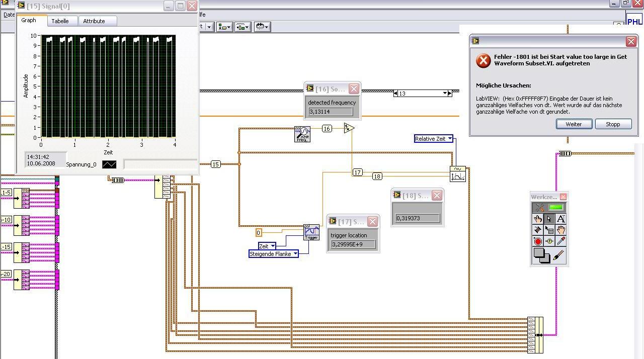Open the Attribute tab

pos(94,21)
